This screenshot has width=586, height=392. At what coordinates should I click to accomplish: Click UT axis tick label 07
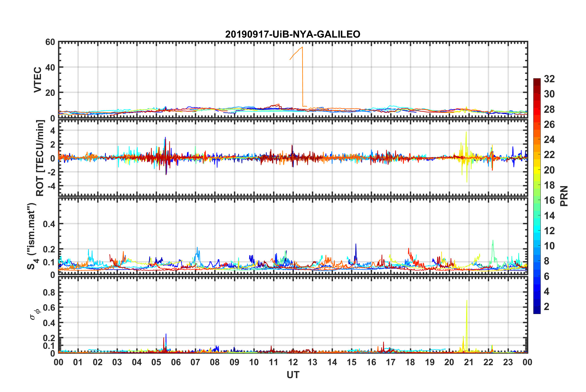[x=195, y=362]
